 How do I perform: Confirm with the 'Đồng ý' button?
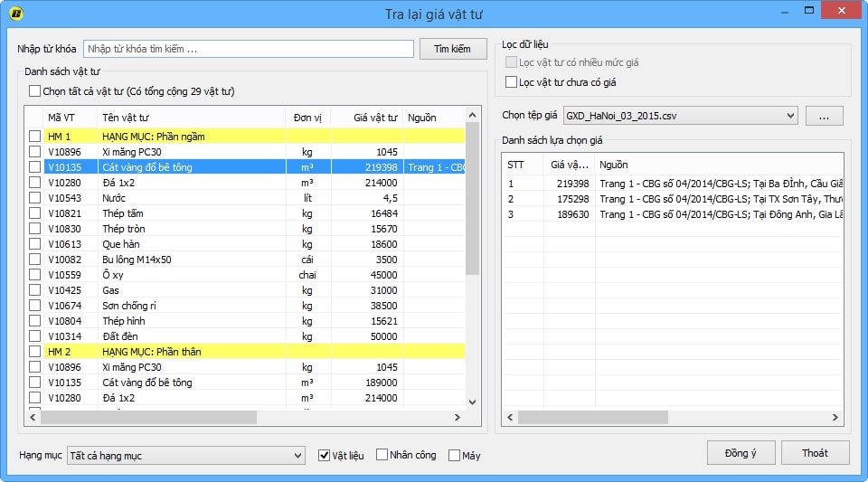pyautogui.click(x=740, y=453)
